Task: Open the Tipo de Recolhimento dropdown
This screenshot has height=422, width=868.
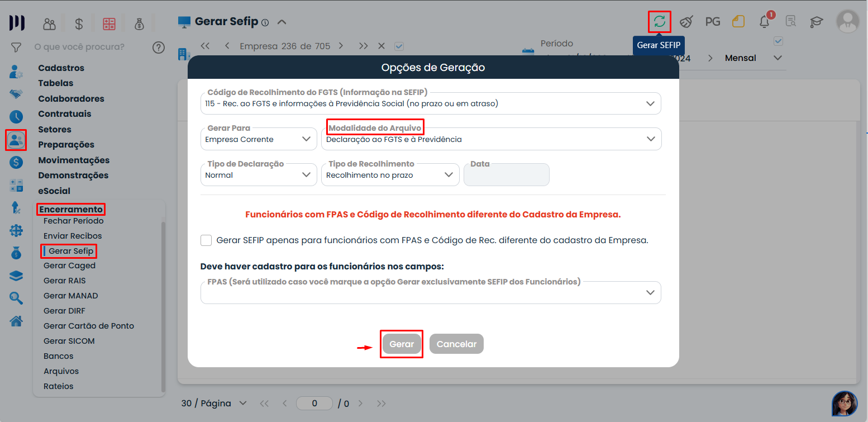Action: tap(390, 175)
